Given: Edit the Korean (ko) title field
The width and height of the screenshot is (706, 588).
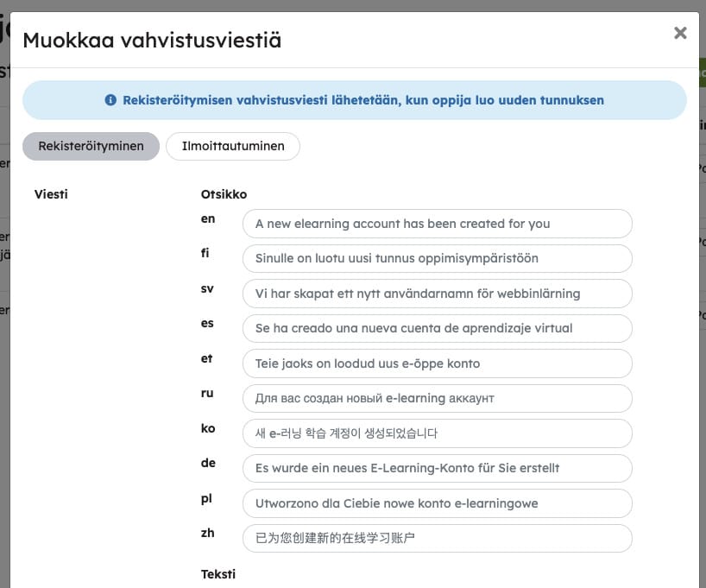Looking at the screenshot, I should pyautogui.click(x=438, y=433).
